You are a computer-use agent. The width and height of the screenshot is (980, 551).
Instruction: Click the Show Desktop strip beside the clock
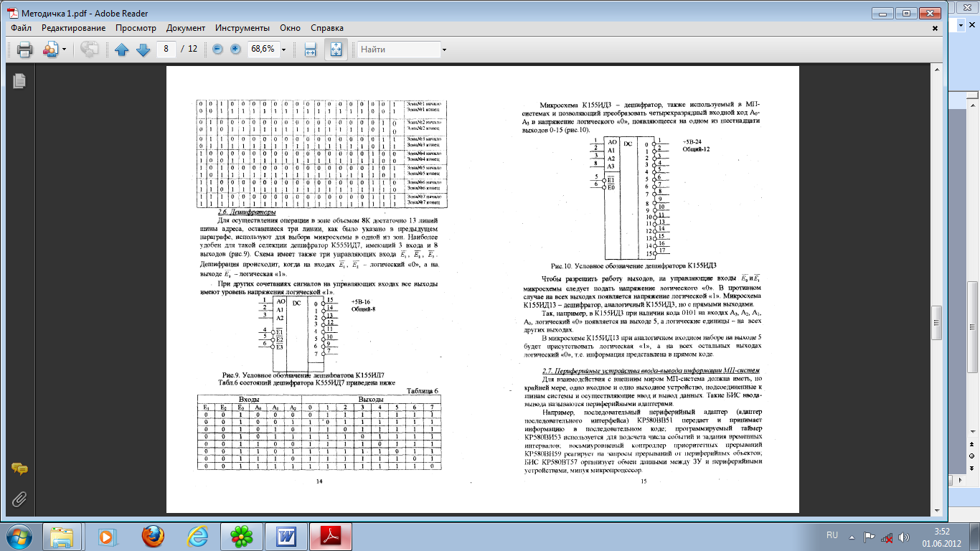975,536
